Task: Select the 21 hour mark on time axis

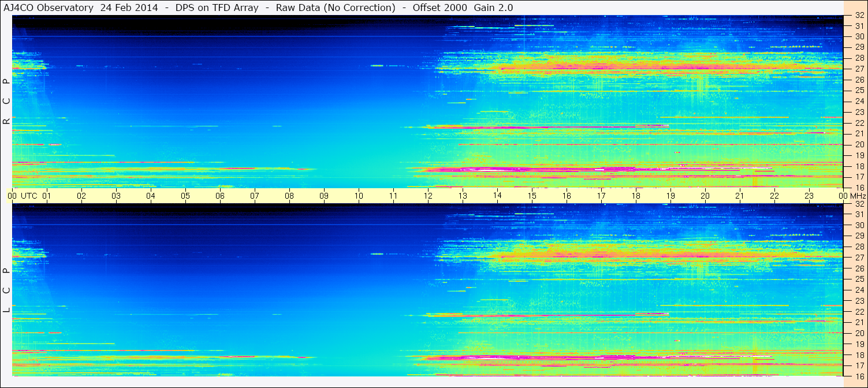Action: [740, 196]
